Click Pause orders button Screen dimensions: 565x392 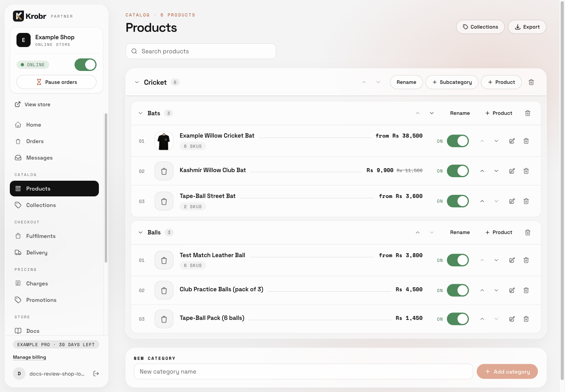coord(56,82)
